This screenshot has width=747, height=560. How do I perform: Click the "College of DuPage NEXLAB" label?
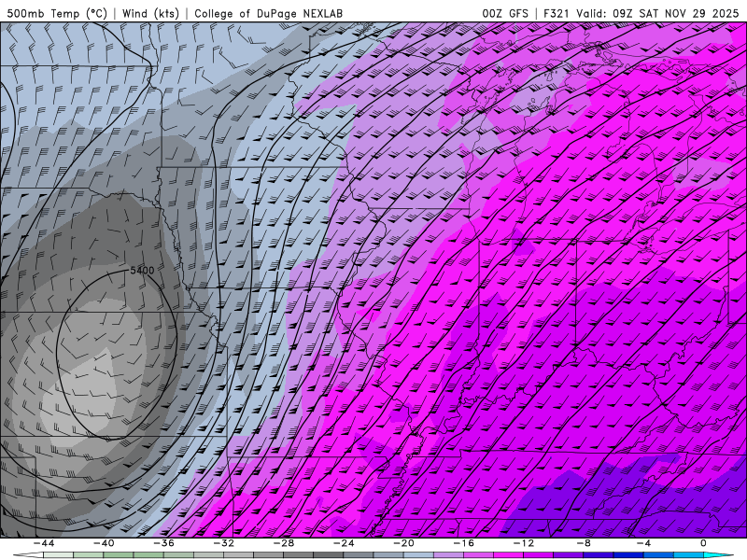pos(268,13)
